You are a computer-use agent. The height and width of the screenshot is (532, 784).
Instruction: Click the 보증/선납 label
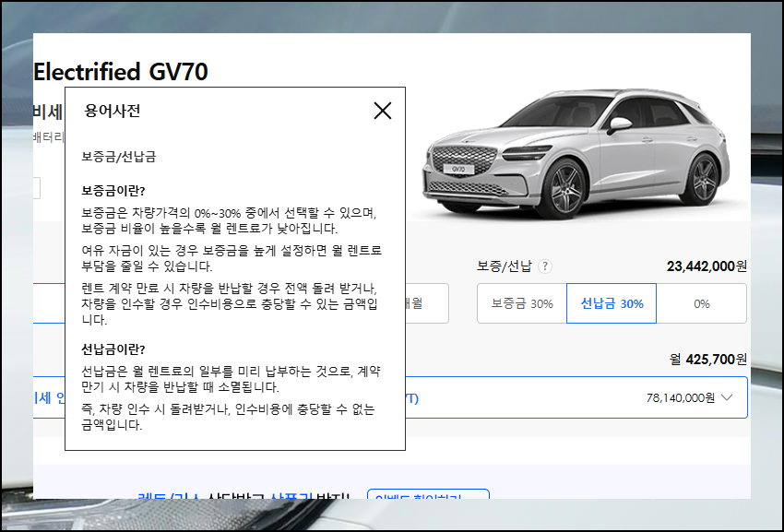(x=504, y=266)
